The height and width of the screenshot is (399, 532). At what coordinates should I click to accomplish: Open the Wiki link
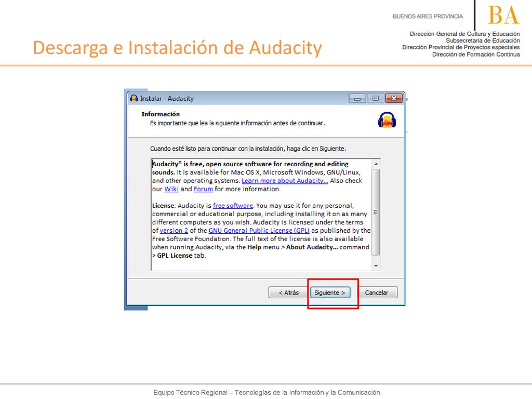(x=171, y=189)
